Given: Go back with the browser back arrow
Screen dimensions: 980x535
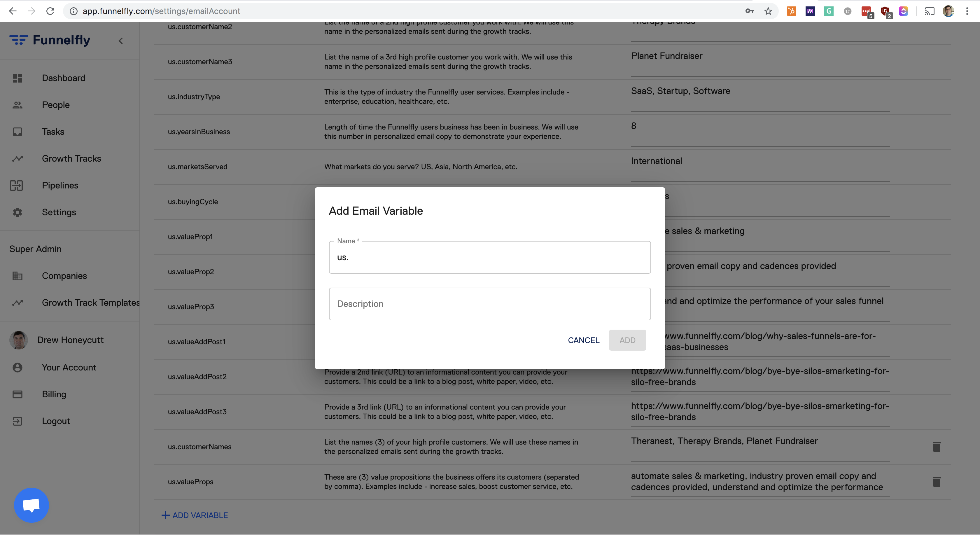Looking at the screenshot, I should (13, 11).
